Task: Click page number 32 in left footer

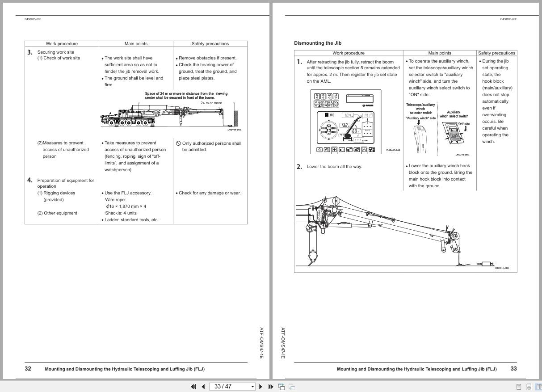Action: tap(28, 369)
